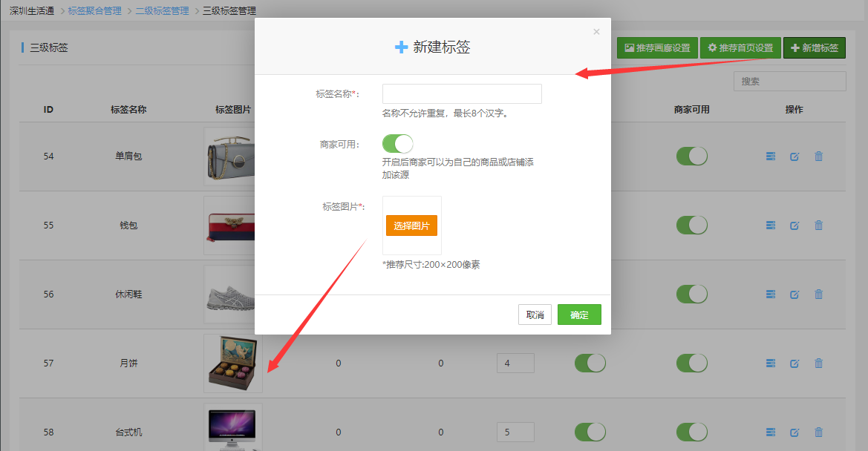Toggle the left switch in row 57 月饼
The image size is (868, 451).
[590, 363]
